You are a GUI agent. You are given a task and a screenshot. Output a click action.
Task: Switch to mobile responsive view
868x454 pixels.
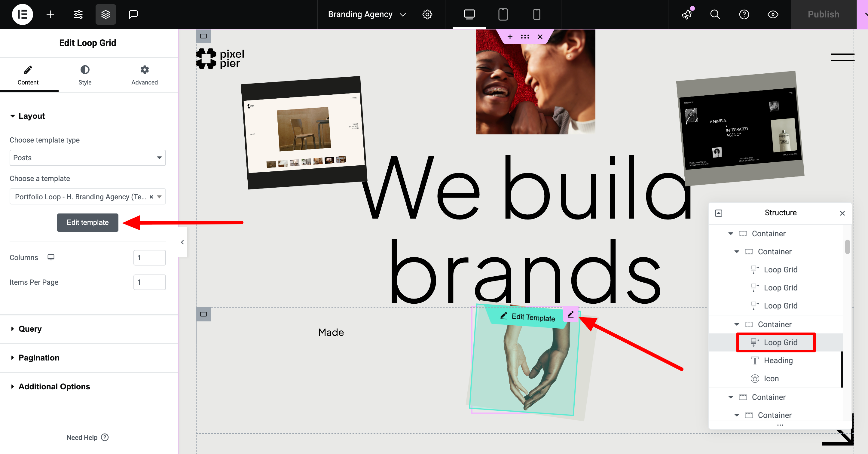(536, 14)
